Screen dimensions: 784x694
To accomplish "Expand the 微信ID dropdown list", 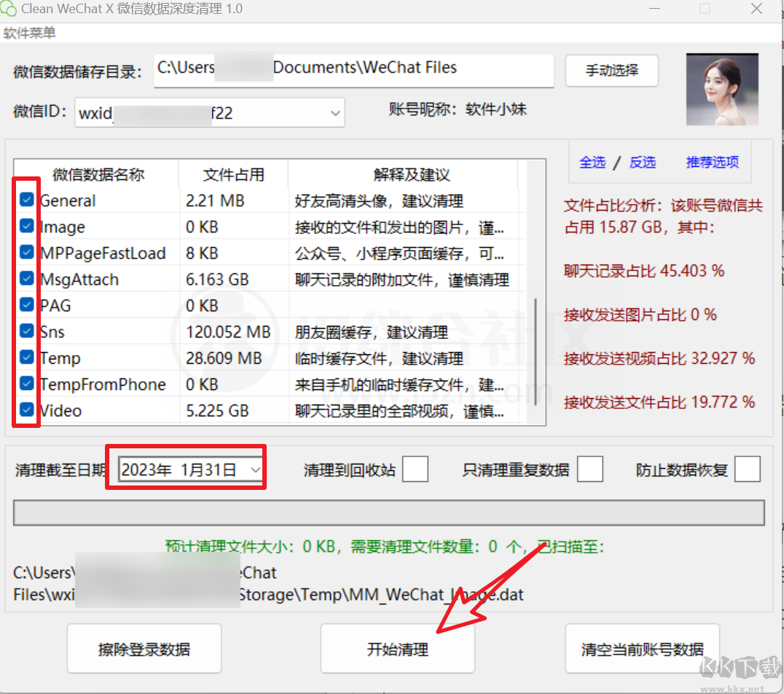I will tap(334, 112).
